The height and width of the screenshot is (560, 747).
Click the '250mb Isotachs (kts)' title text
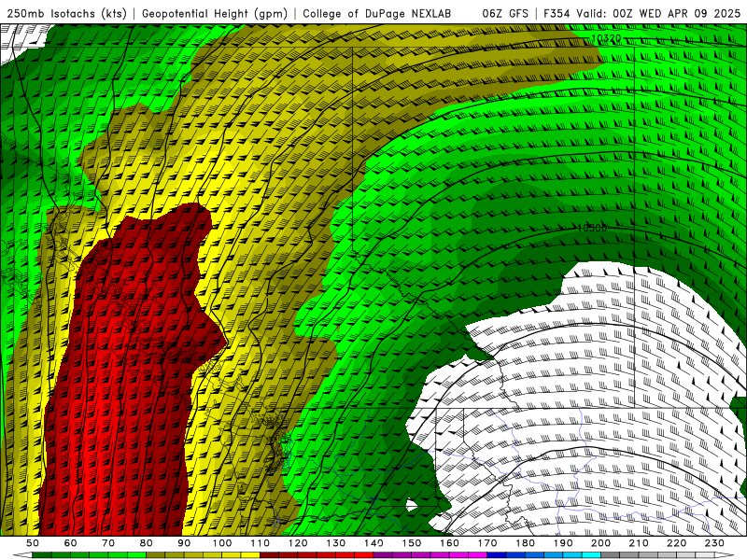point(66,14)
